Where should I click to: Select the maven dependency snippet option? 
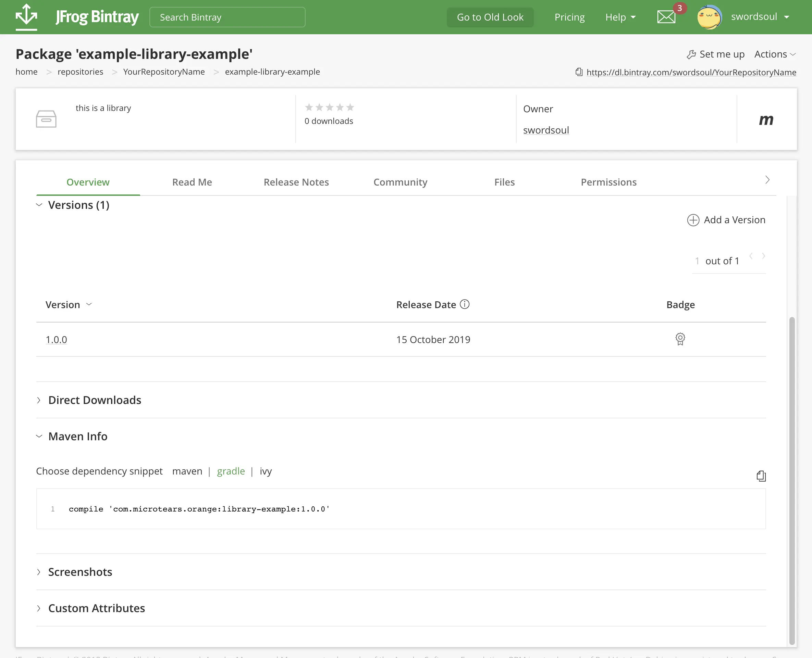187,471
